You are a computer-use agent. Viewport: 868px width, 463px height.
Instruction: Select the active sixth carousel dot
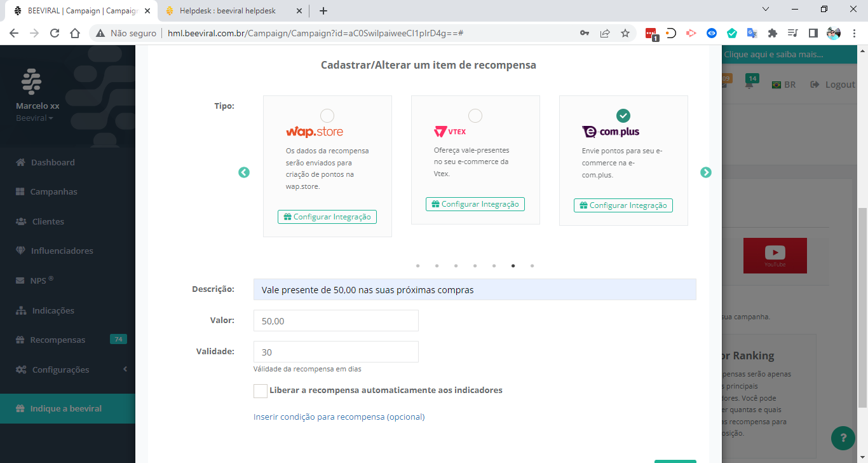coord(513,266)
